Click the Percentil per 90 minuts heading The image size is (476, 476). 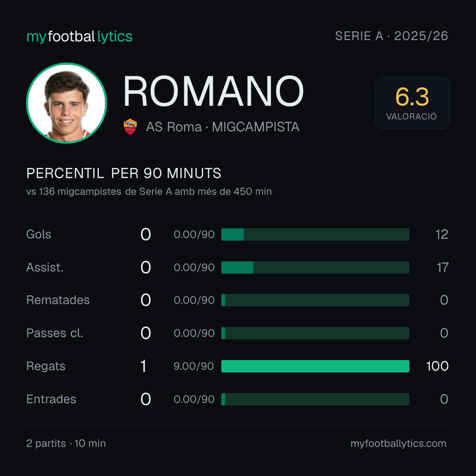coord(124,173)
